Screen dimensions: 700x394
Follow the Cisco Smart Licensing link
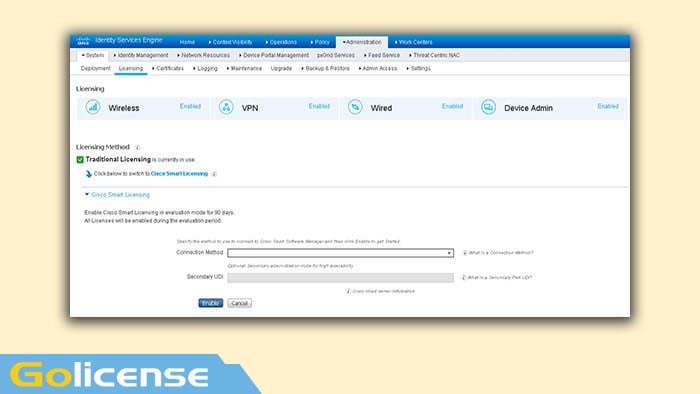[x=179, y=174]
